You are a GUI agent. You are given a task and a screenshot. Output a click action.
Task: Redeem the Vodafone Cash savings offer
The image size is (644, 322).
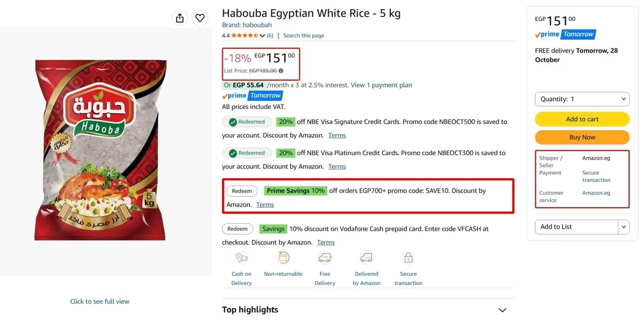(x=238, y=229)
